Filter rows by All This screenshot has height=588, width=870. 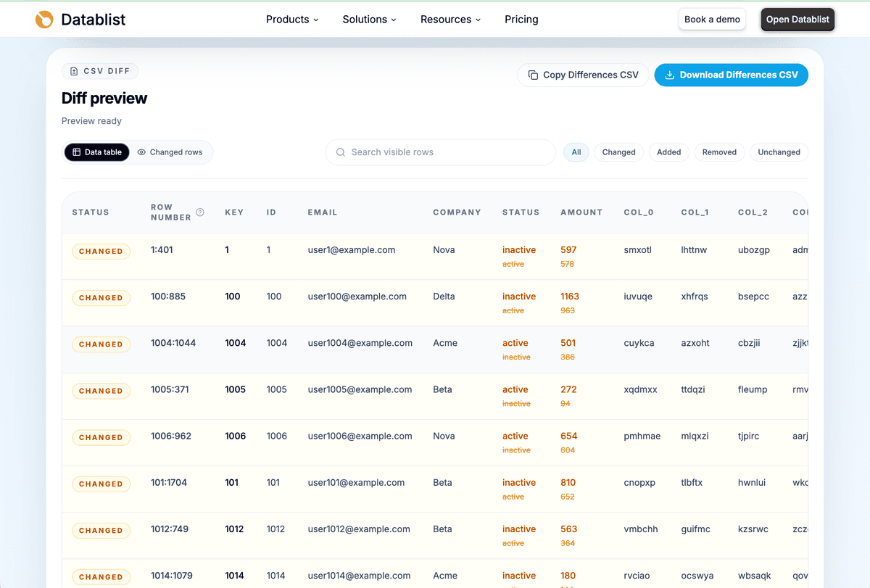(576, 152)
